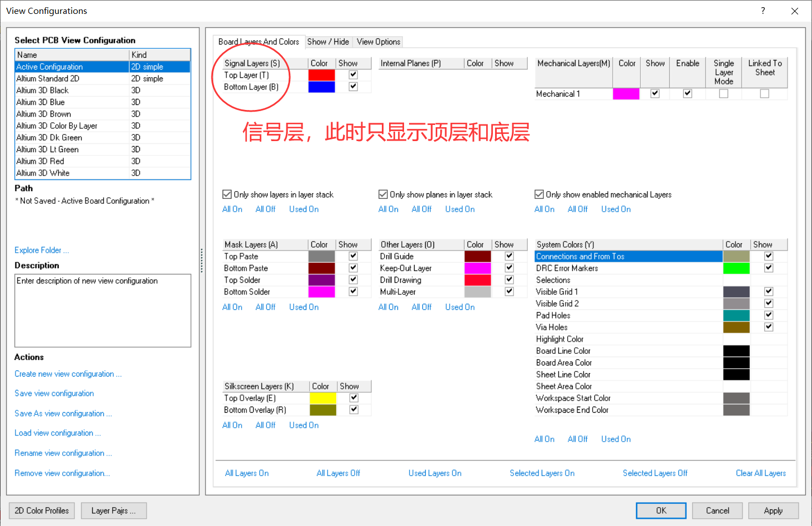The width and height of the screenshot is (812, 526).
Task: Open Layer Pairs button
Action: point(114,510)
